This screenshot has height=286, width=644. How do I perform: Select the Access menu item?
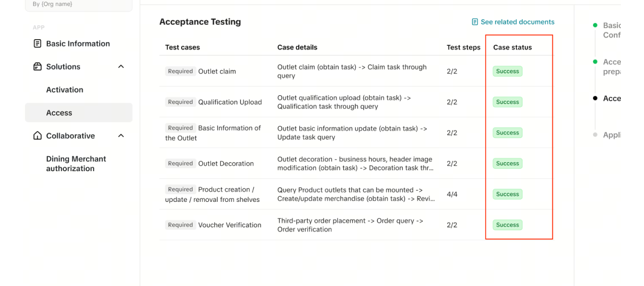click(59, 113)
